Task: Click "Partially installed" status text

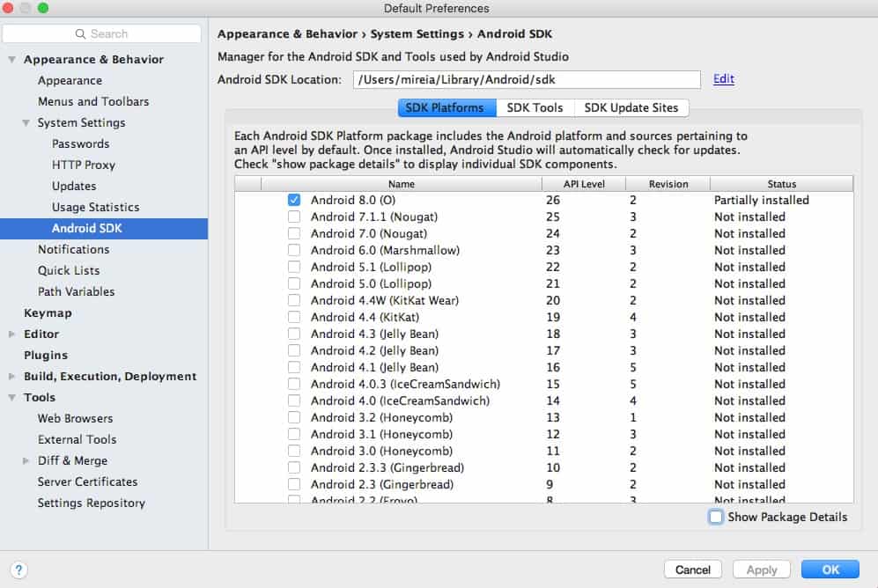Action: point(762,200)
